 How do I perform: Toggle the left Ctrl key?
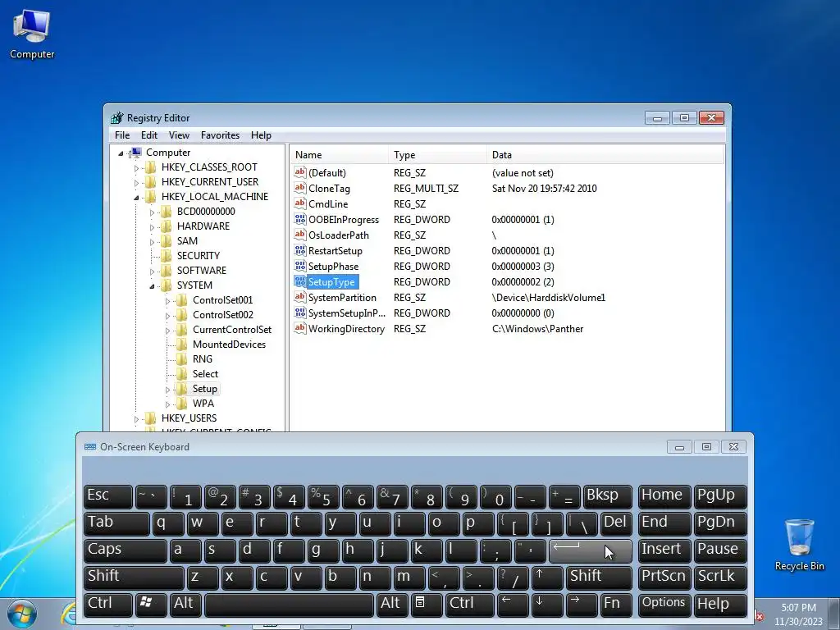[108, 604]
